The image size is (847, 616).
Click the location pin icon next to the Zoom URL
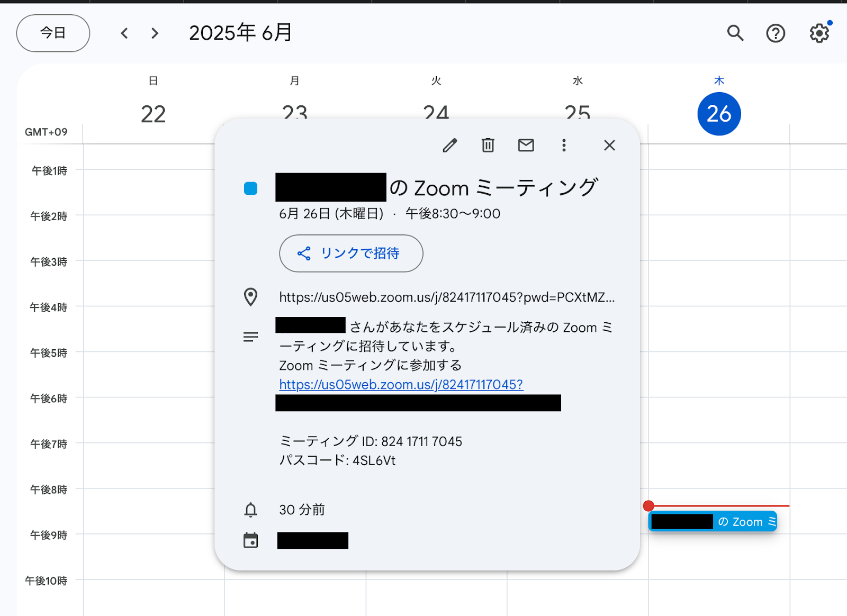[x=250, y=297]
